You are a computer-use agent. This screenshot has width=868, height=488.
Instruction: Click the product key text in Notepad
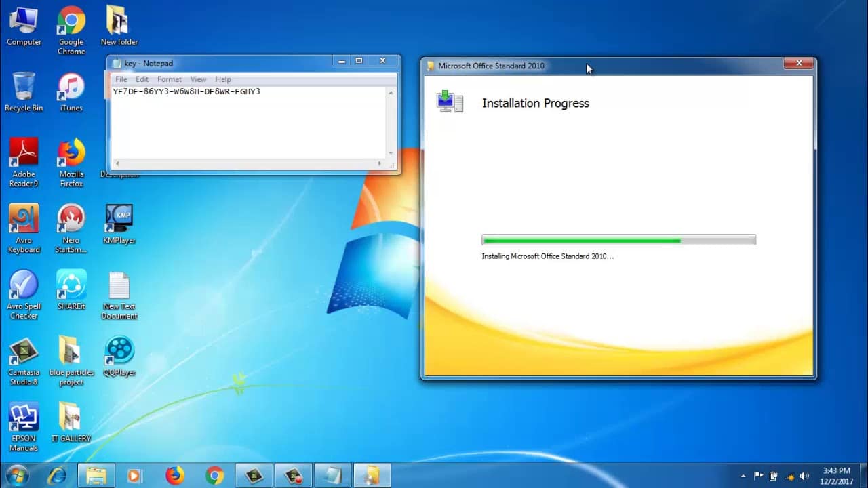point(186,91)
